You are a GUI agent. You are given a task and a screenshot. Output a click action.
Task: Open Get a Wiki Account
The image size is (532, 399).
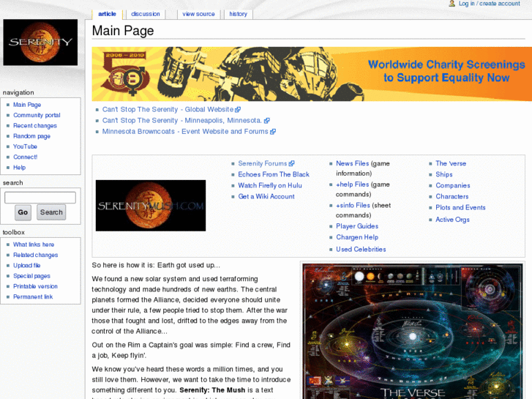point(266,196)
